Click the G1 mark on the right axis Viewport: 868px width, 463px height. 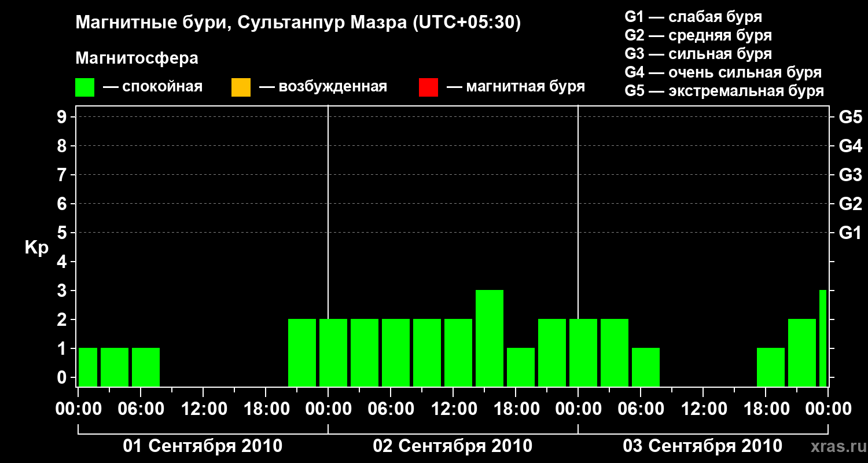tap(850, 233)
